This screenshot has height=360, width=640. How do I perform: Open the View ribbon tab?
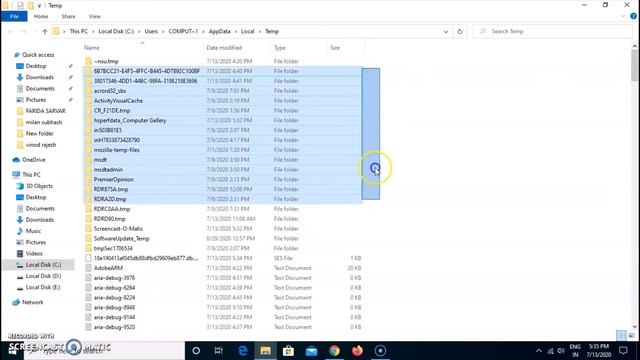(94, 16)
